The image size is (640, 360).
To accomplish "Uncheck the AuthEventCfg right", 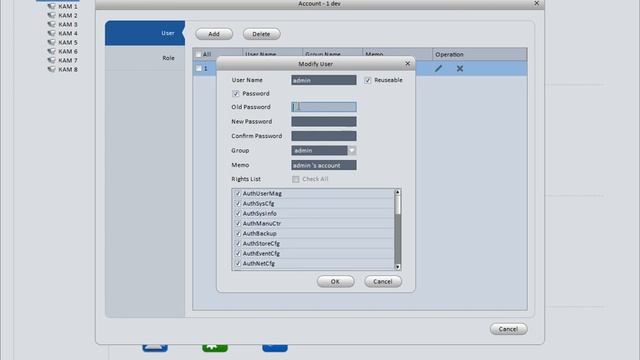I will coord(238,253).
